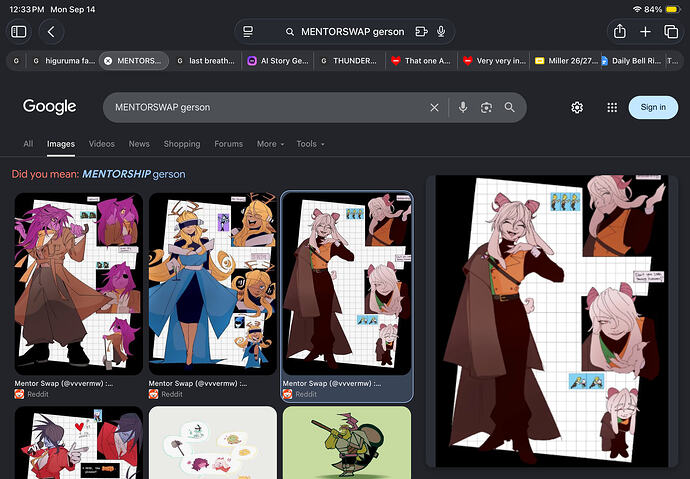The image size is (690, 479).
Task: Open the red-coat character image result
Action: point(79,442)
